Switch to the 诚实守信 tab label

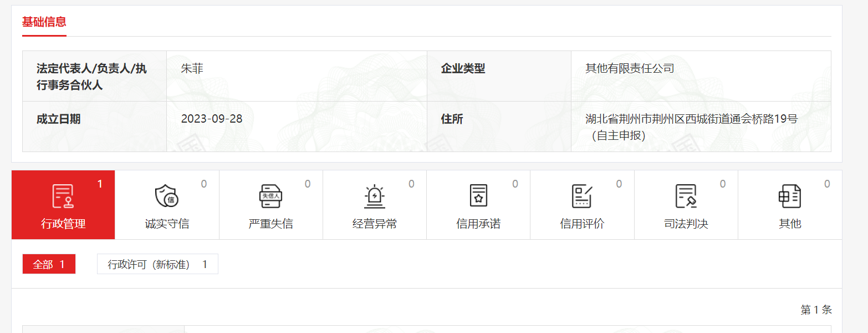pyautogui.click(x=167, y=224)
